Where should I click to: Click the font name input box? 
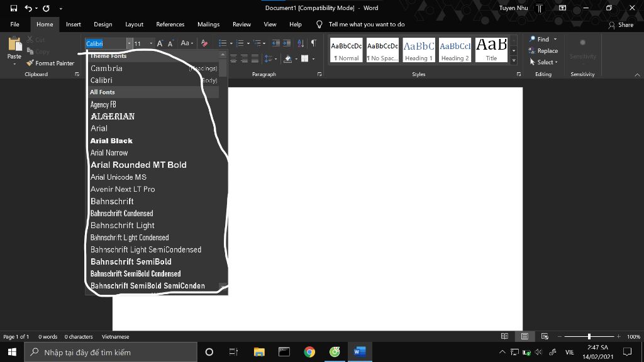[x=106, y=43]
